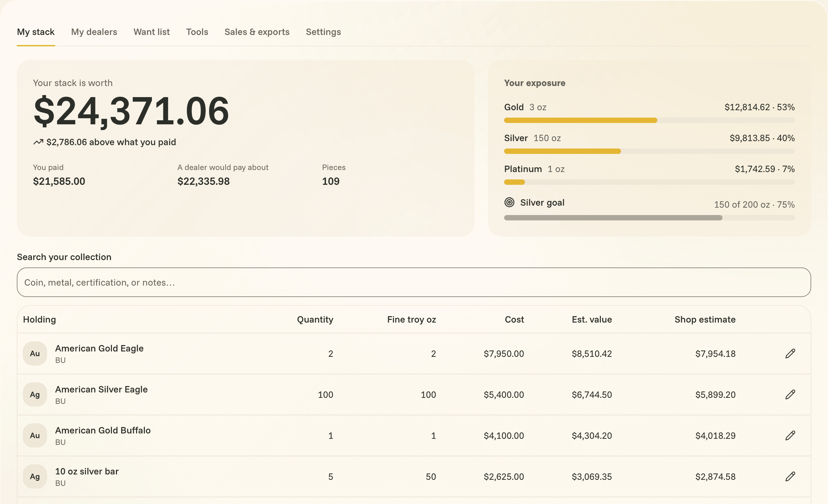The width and height of the screenshot is (828, 504).
Task: Click the Au badge for American Gold Eagle
Action: 35,353
